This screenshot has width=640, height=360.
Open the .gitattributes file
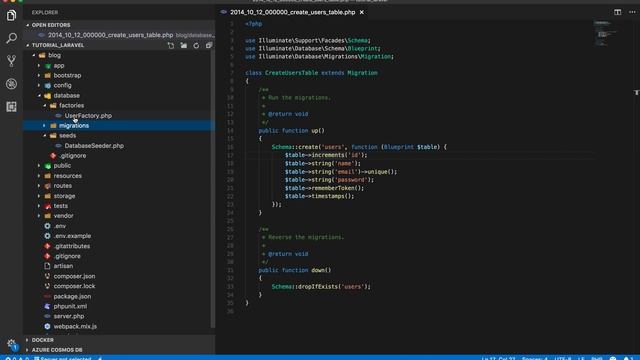coord(72,246)
